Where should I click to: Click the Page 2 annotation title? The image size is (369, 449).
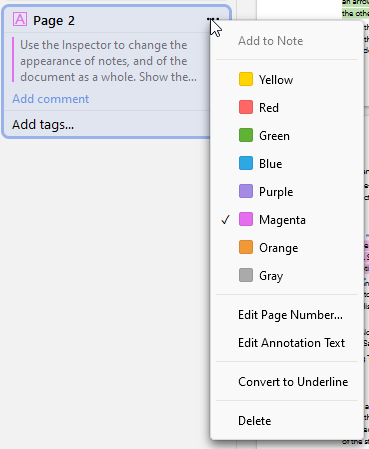pos(54,21)
